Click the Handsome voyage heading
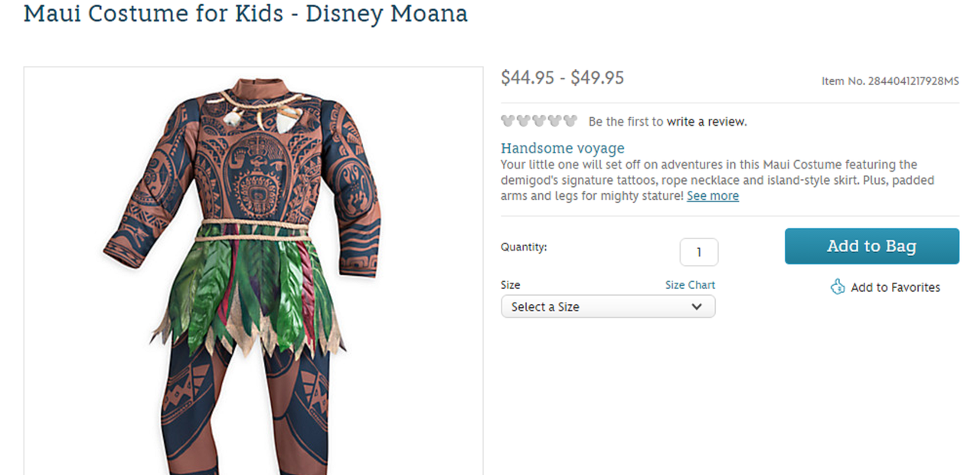The height and width of the screenshot is (475, 980). (563, 148)
